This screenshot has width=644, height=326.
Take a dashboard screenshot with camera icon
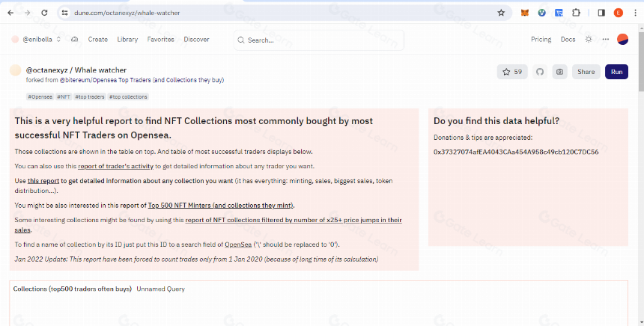(559, 72)
